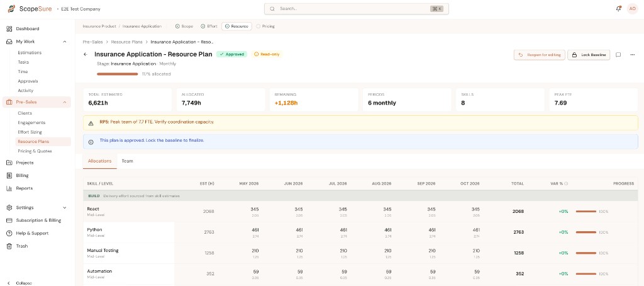The height and width of the screenshot is (286, 644).
Task: Click the Dashboard grid icon
Action: click(9, 29)
